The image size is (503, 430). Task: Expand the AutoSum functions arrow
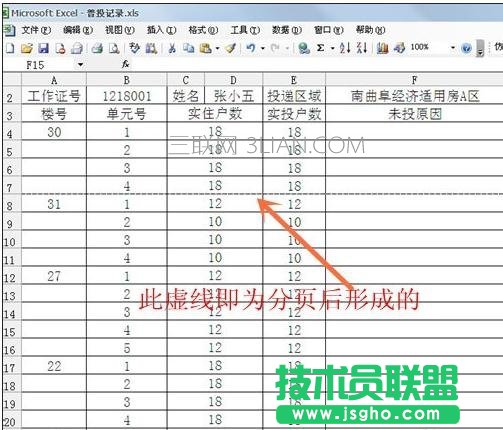click(332, 49)
